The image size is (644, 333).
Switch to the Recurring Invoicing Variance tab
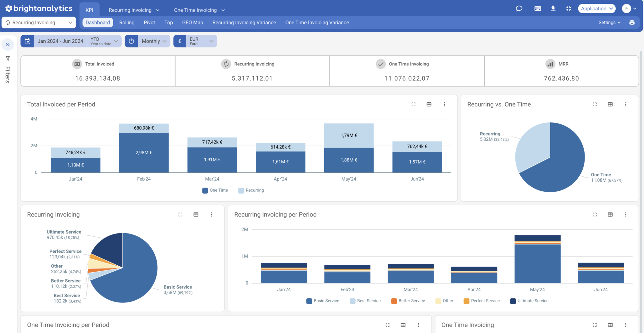[x=244, y=22]
